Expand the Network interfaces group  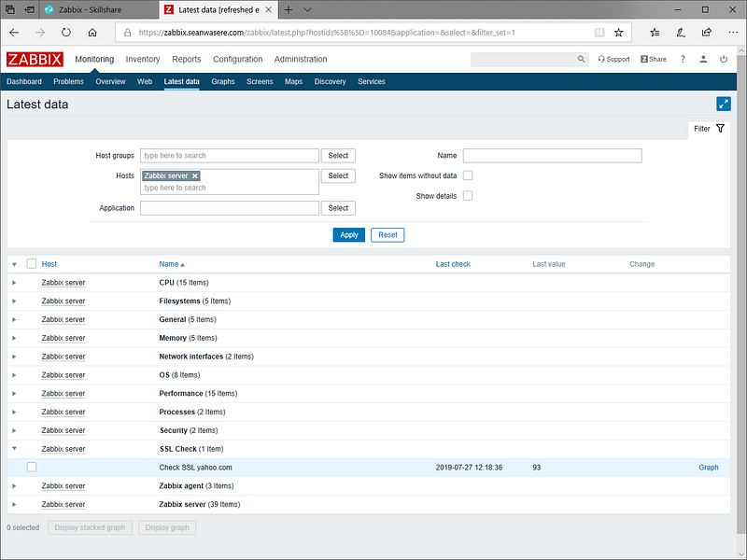[x=14, y=357]
